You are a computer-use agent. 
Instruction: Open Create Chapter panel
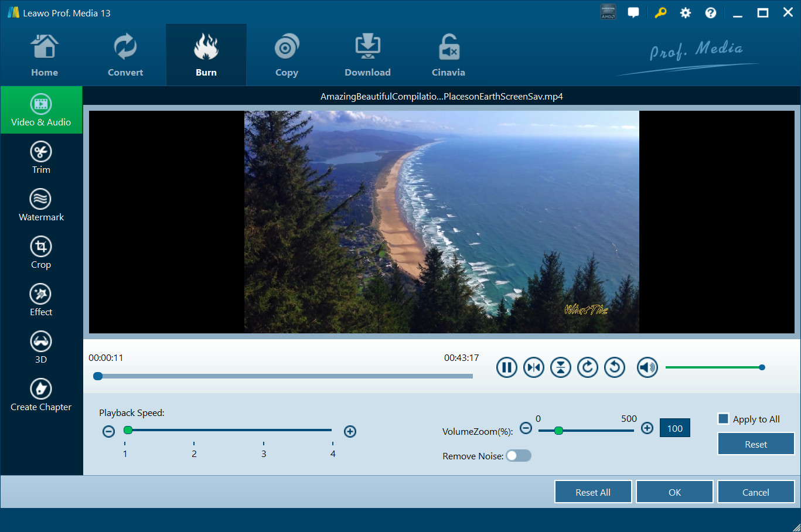(41, 395)
